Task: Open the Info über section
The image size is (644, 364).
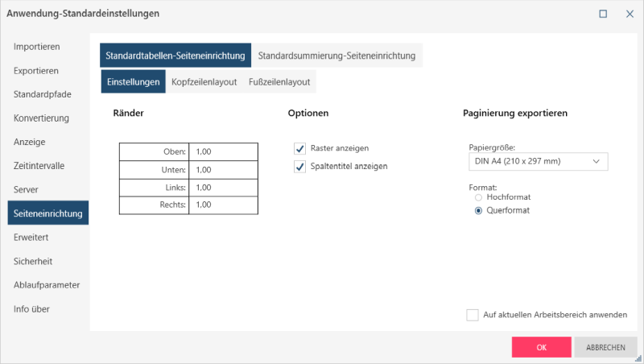Action: point(31,309)
